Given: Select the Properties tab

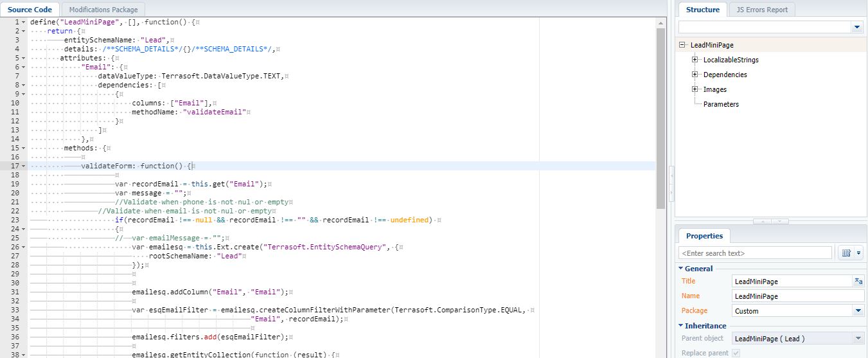Looking at the screenshot, I should (704, 236).
